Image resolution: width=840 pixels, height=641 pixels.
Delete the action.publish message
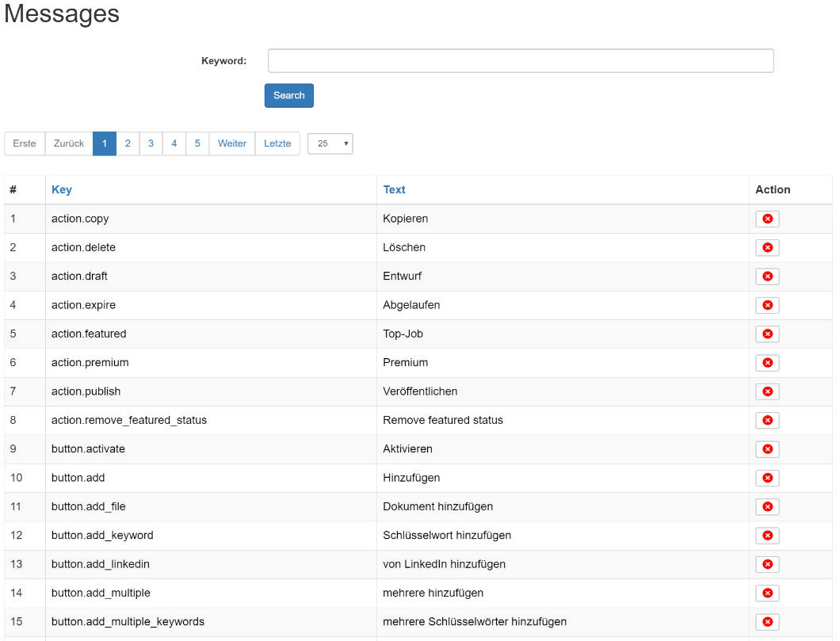click(x=767, y=391)
